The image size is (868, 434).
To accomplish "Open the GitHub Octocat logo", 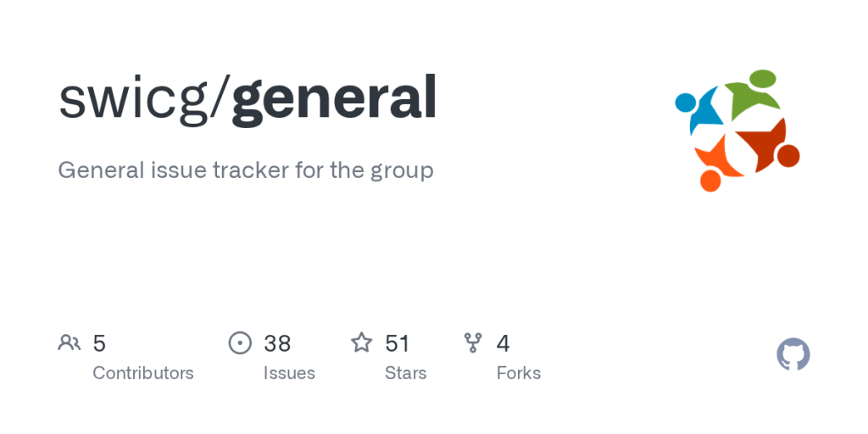I will 793,354.
